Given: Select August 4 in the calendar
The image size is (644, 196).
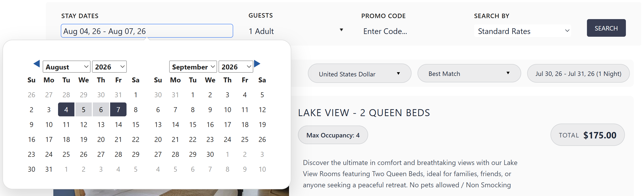Looking at the screenshot, I should (x=66, y=109).
